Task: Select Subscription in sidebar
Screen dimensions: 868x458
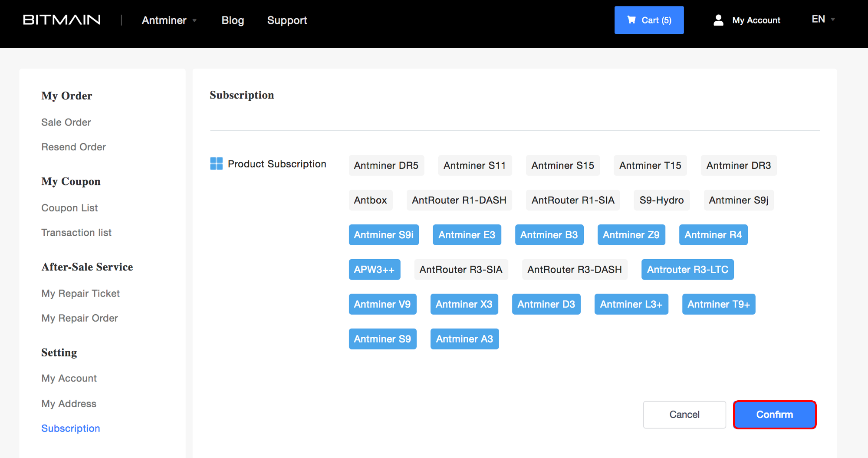Action: pos(71,428)
